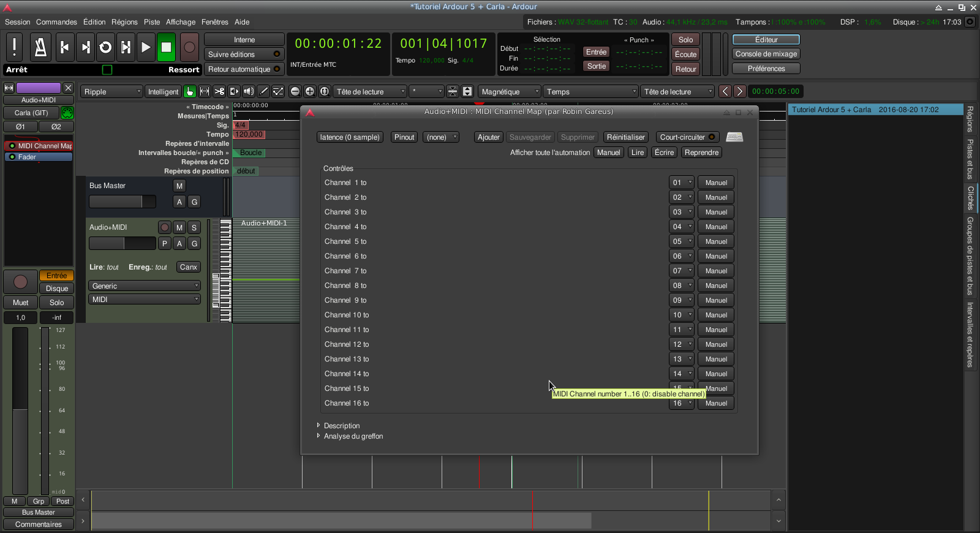Select the scissors cut tool
This screenshot has height=533, width=980.
(219, 91)
